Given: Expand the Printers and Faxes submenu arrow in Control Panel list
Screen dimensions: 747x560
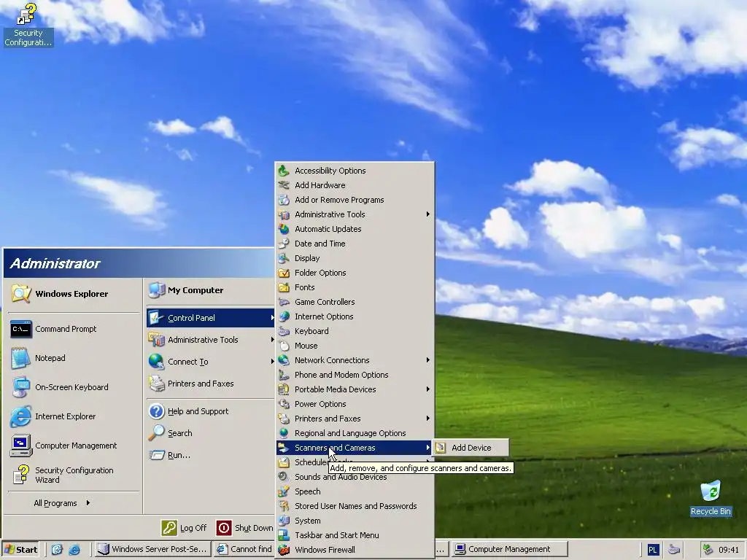Looking at the screenshot, I should click(x=427, y=418).
